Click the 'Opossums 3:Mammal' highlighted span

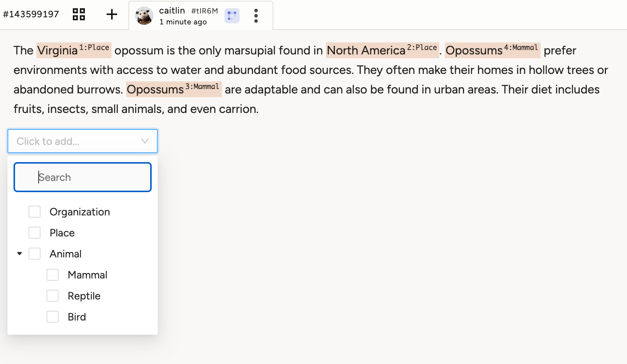(156, 89)
